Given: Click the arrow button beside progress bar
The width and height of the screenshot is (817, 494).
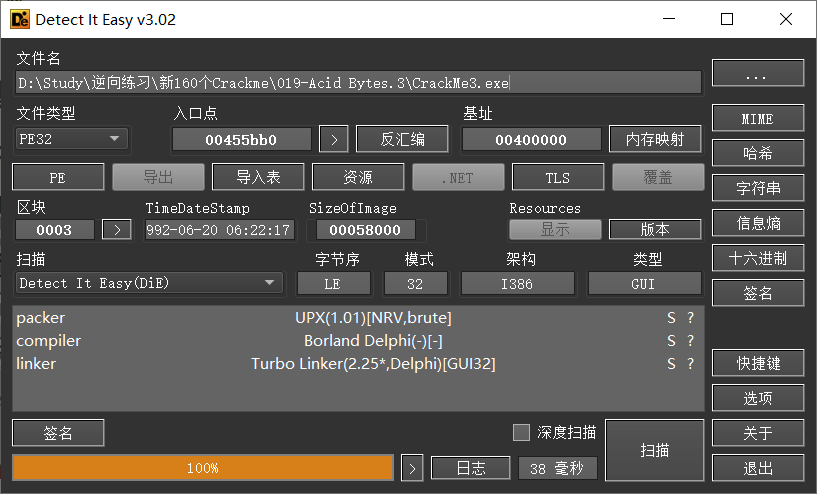Looking at the screenshot, I should (x=412, y=468).
